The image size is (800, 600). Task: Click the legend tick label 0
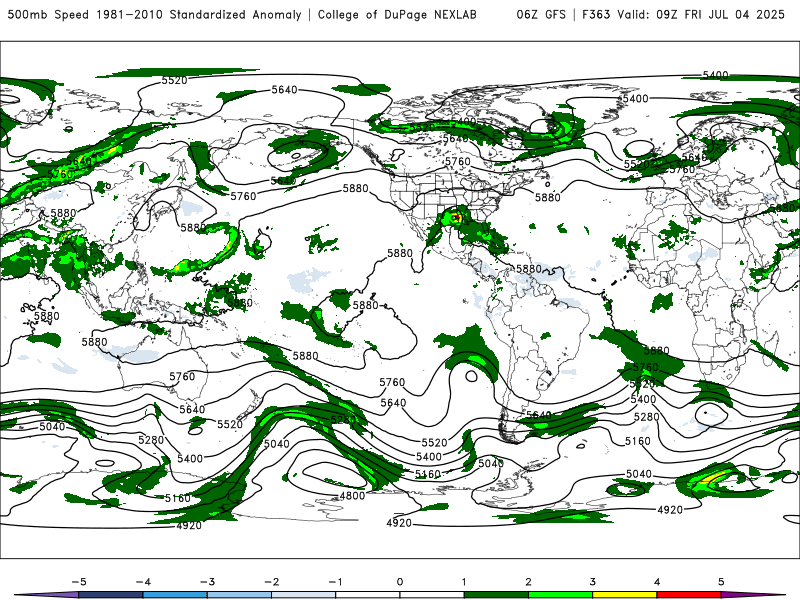click(x=399, y=582)
